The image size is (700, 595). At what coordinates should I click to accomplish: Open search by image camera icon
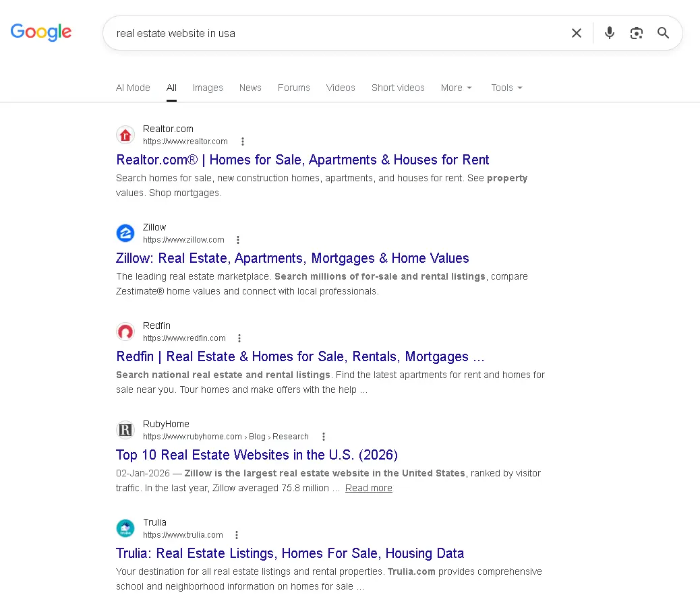pos(636,33)
